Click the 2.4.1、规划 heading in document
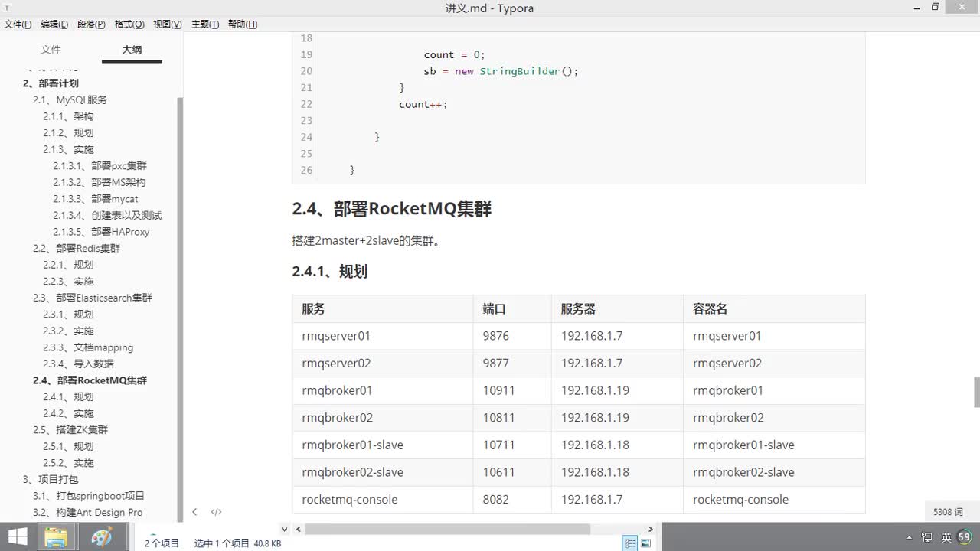Screen dimensions: 980x551 click(x=330, y=272)
